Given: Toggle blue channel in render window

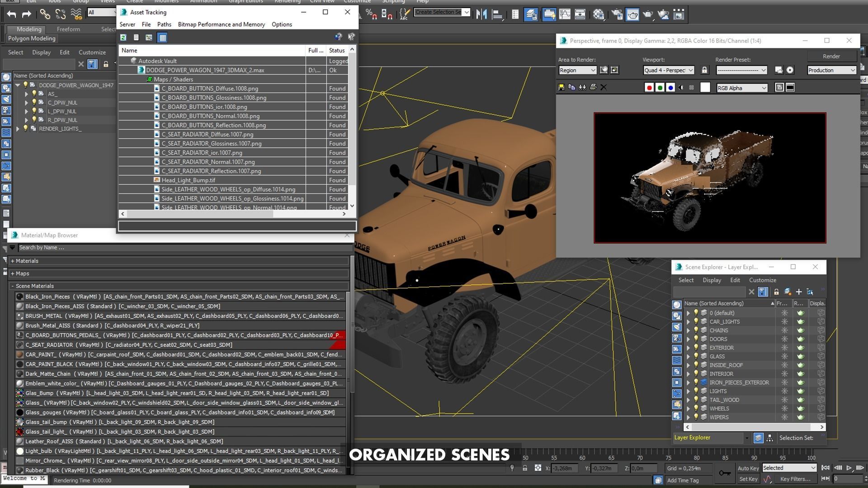Looking at the screenshot, I should 670,88.
